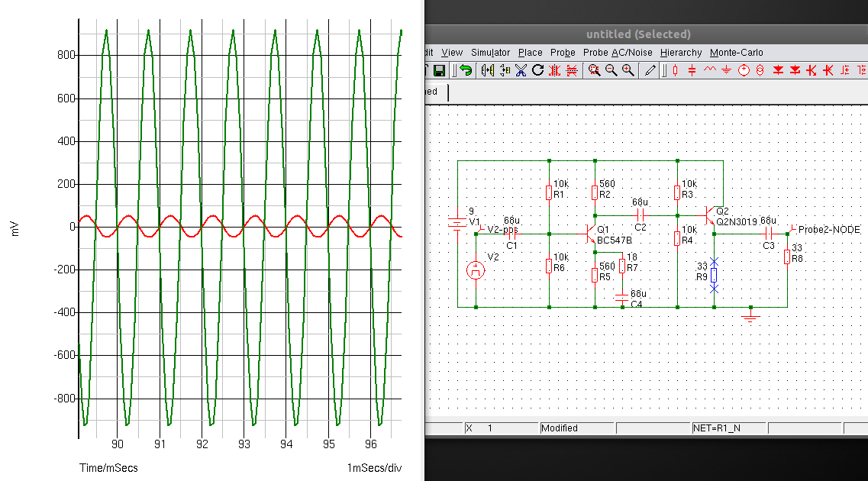Screen dimensions: 868x481
Task: Place a resistor from the toolbar
Action: click(x=676, y=70)
